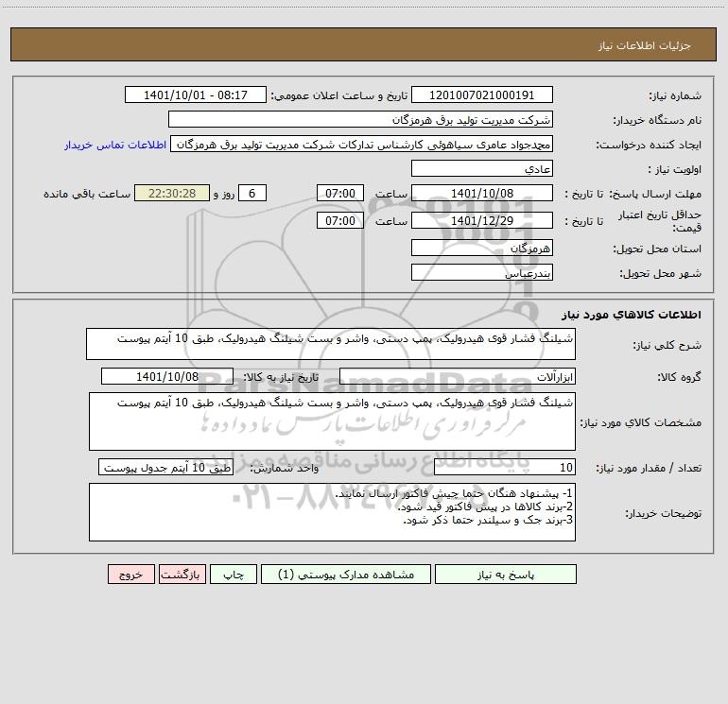Click label تاریخ و ساعت اعلان عمومی
This screenshot has height=704, width=728.
coord(339,95)
